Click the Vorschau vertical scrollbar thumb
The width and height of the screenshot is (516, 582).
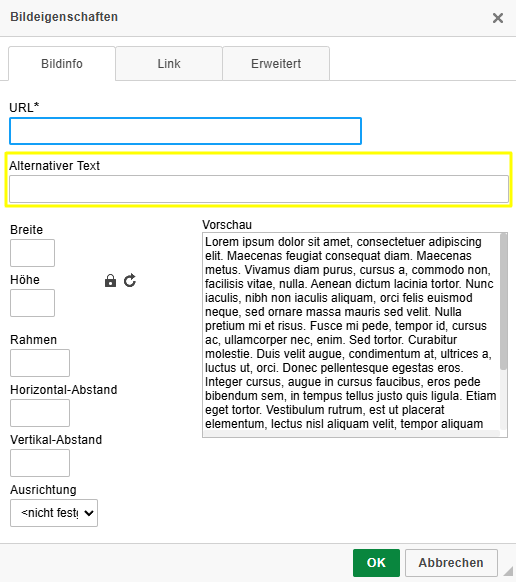click(503, 301)
